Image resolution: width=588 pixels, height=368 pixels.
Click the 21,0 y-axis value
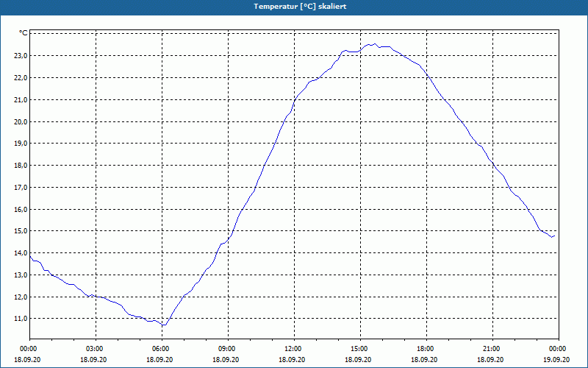pos(21,100)
